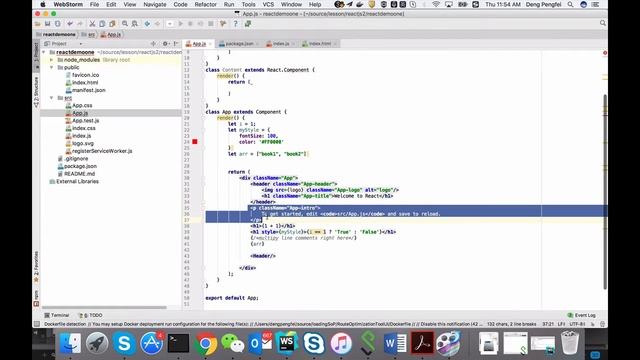Click the Undo arrow in toolbar

(70, 24)
